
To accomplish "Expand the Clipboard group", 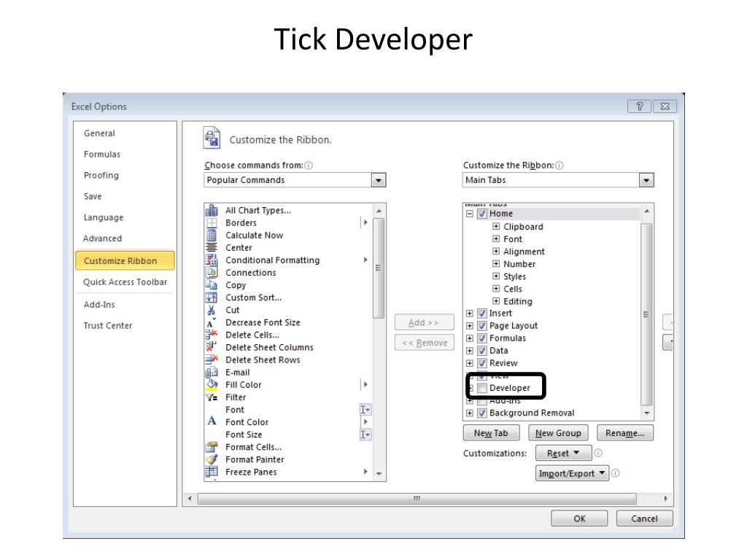I will (x=496, y=226).
